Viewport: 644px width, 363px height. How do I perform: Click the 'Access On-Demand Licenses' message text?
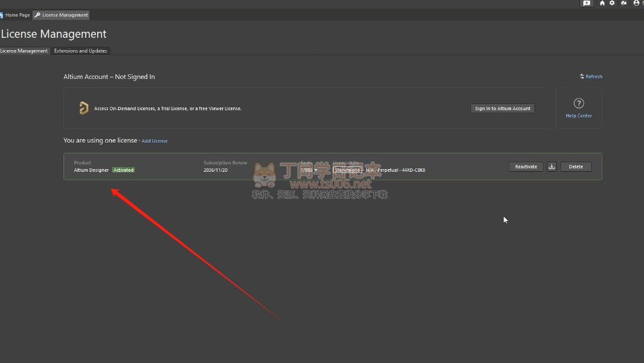(x=168, y=109)
